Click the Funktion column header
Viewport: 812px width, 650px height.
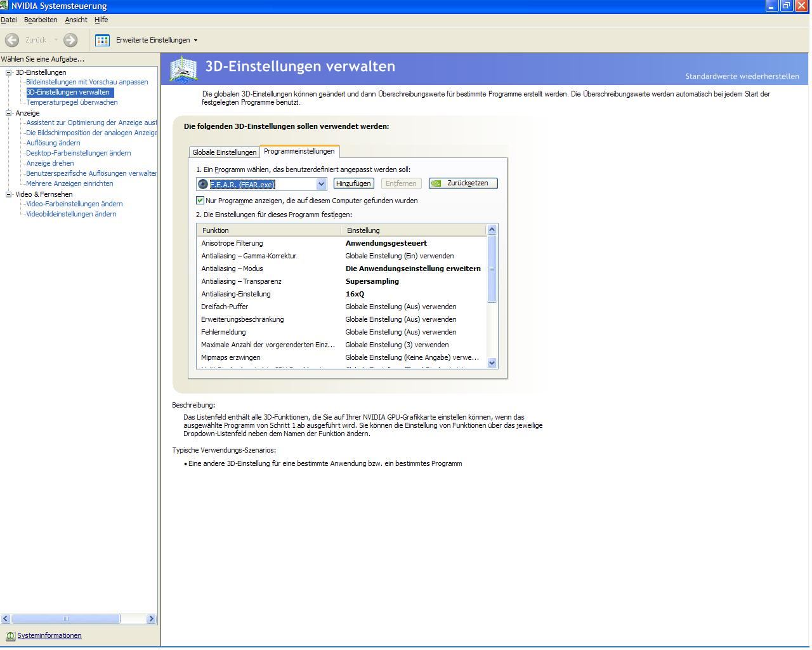pos(269,230)
